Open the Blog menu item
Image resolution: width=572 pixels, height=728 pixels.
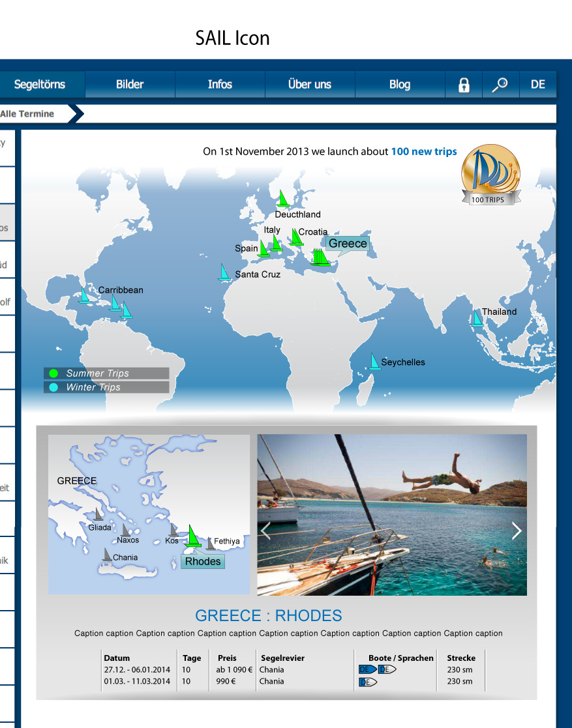pyautogui.click(x=400, y=85)
